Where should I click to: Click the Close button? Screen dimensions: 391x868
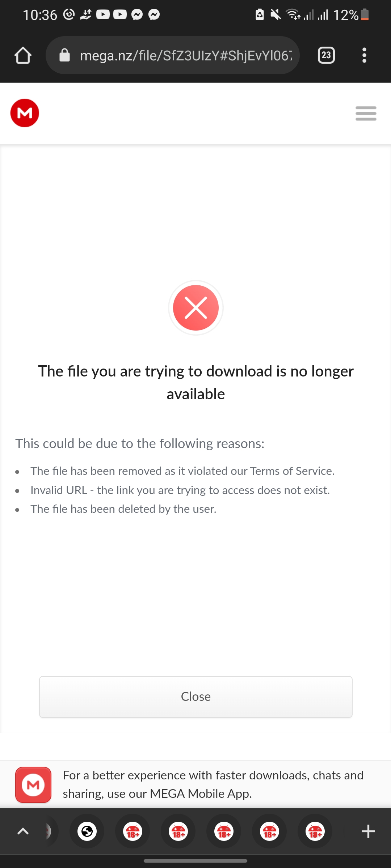[x=196, y=697]
